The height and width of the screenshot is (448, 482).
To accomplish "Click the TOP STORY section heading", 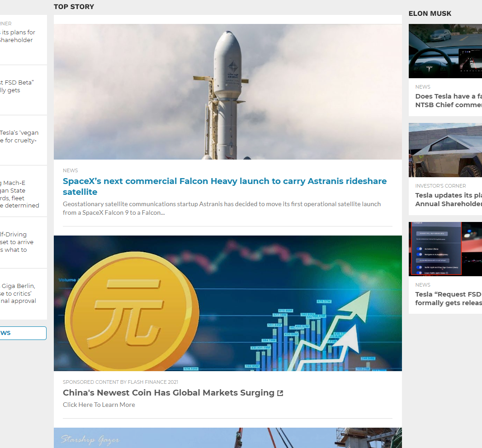I will (x=74, y=7).
